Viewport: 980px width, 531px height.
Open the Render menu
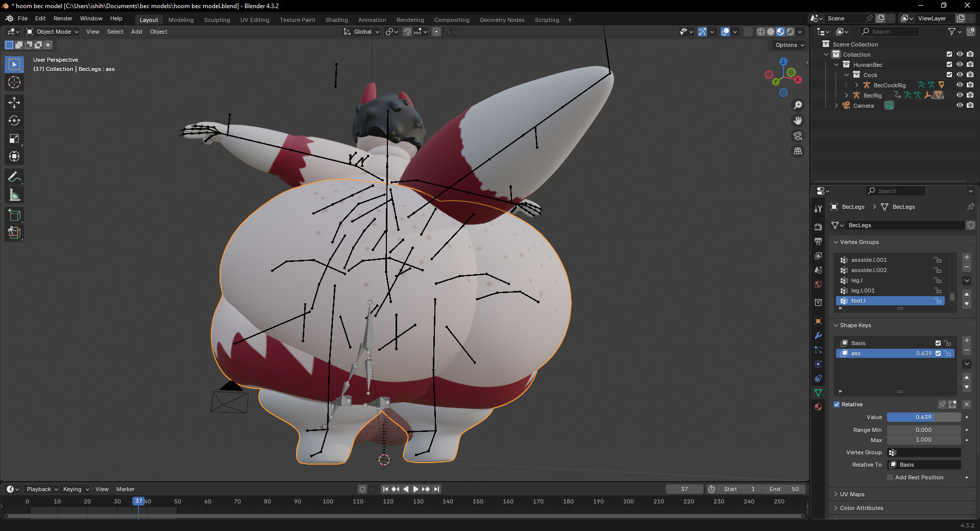tap(63, 18)
